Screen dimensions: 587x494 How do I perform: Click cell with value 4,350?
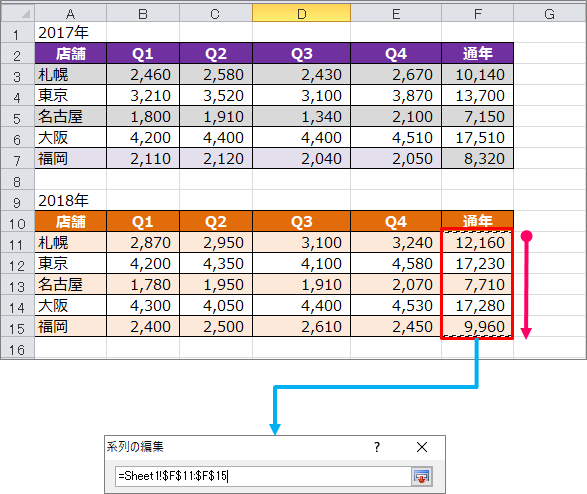(x=216, y=263)
